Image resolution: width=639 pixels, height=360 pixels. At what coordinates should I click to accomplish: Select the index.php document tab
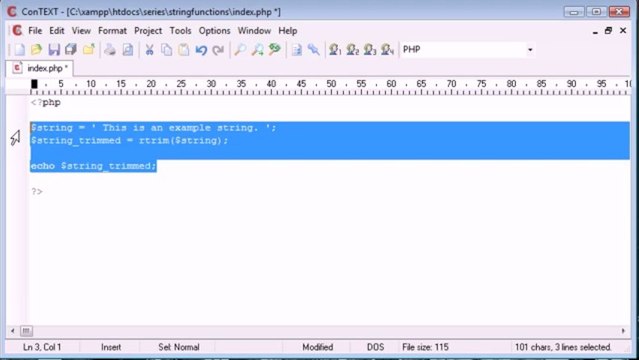40,68
